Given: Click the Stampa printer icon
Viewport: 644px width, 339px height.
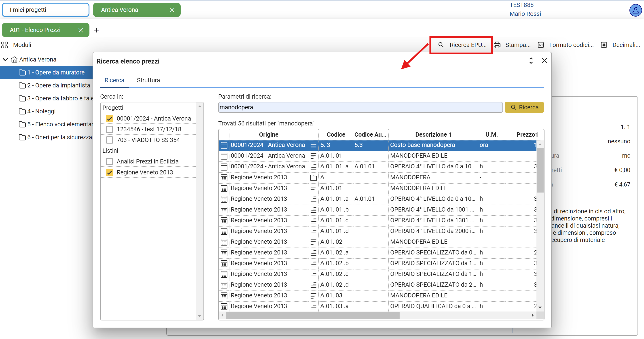Looking at the screenshot, I should (x=497, y=45).
